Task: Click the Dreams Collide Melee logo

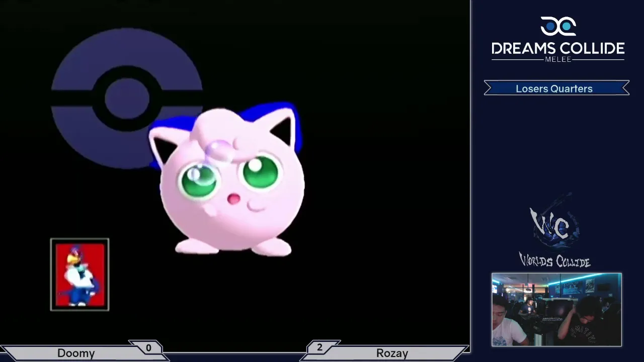Action: click(558, 40)
